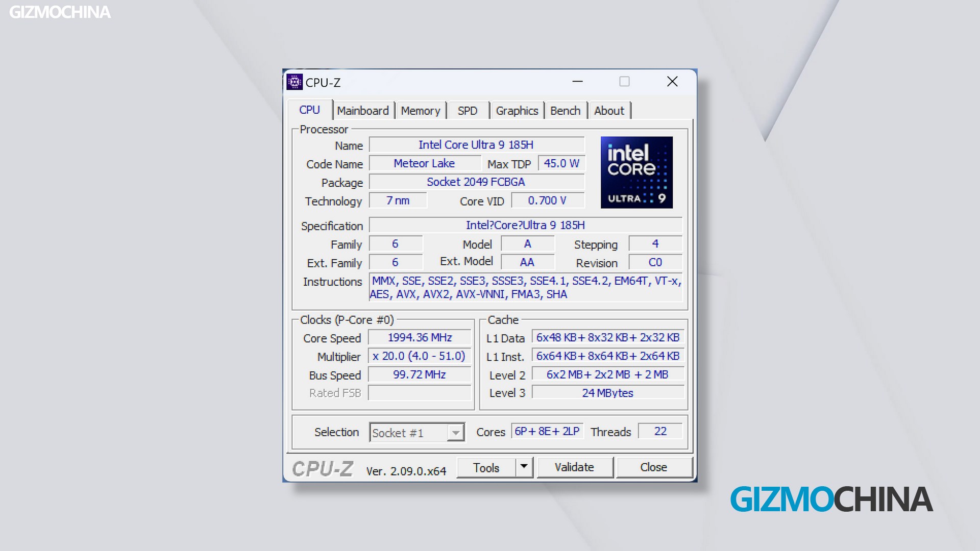Click the Bus Speed 99.72 MHz value

[420, 374]
